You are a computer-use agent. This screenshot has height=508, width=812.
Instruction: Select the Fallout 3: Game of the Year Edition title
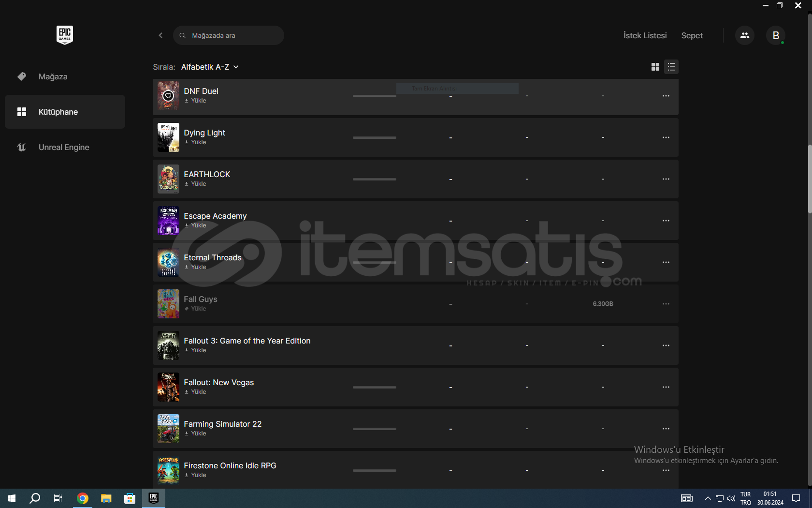click(x=247, y=341)
